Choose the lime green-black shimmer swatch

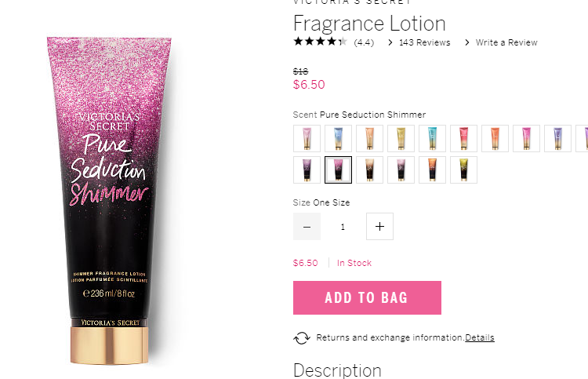(x=464, y=170)
